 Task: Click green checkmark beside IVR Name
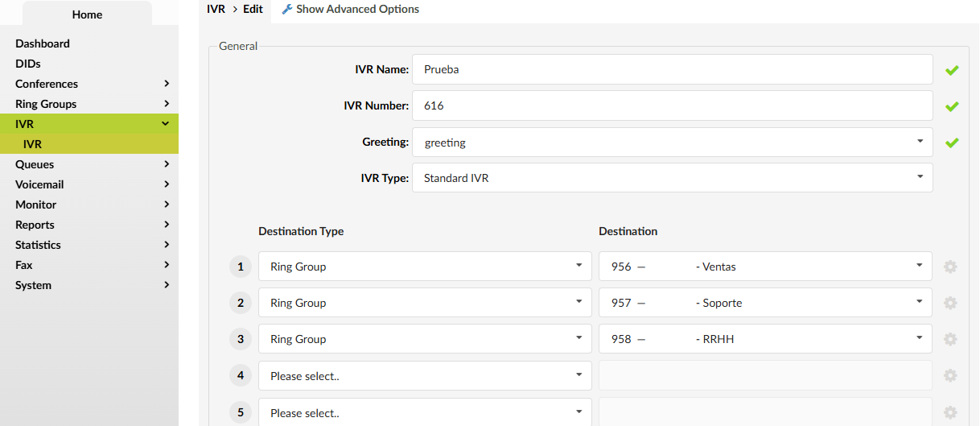[952, 70]
